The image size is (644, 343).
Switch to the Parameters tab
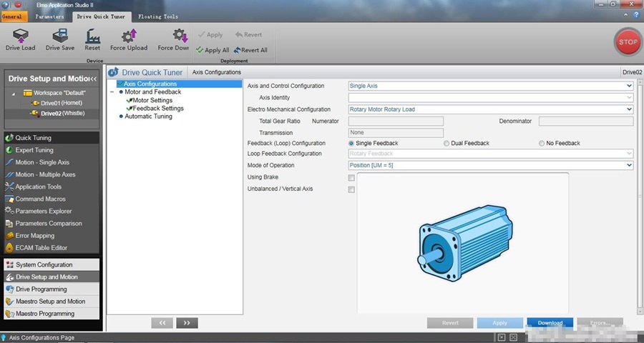pos(50,16)
